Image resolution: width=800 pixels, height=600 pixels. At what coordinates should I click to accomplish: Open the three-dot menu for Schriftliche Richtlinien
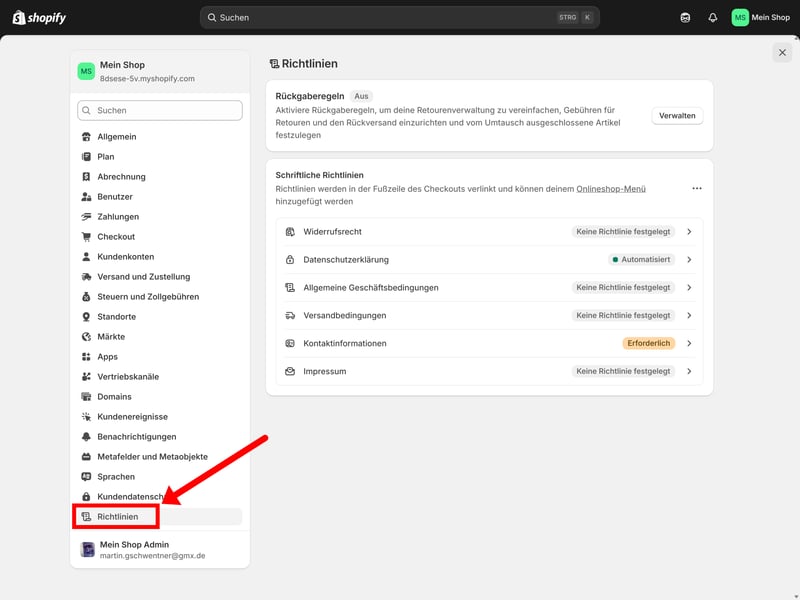[x=697, y=188]
